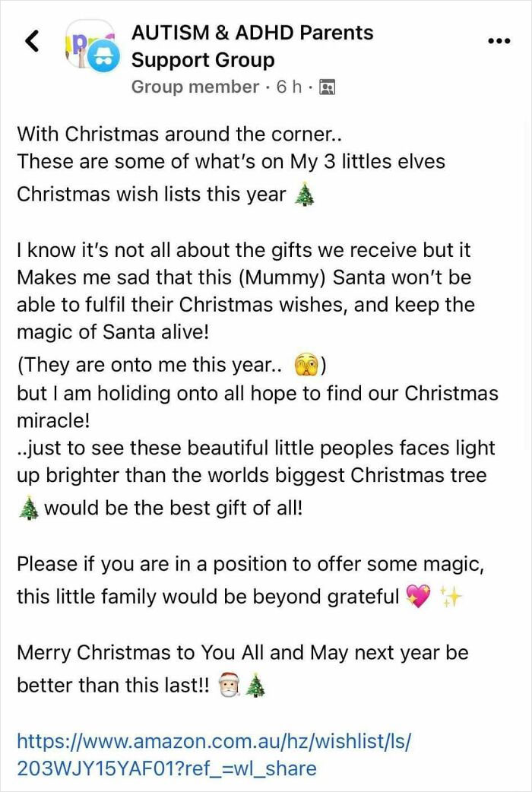532x792 pixels.
Task: Open the AUTISM & ADHD Parents Support Group page
Action: click(253, 33)
